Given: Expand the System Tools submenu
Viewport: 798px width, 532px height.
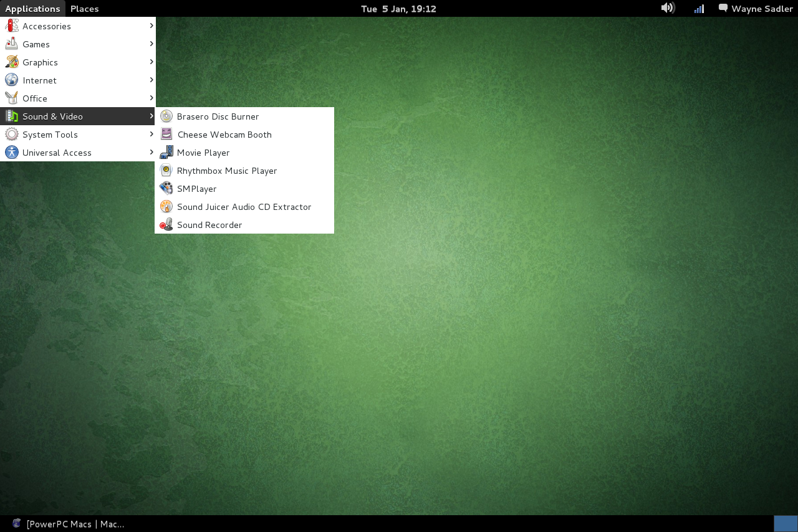Looking at the screenshot, I should [x=50, y=135].
